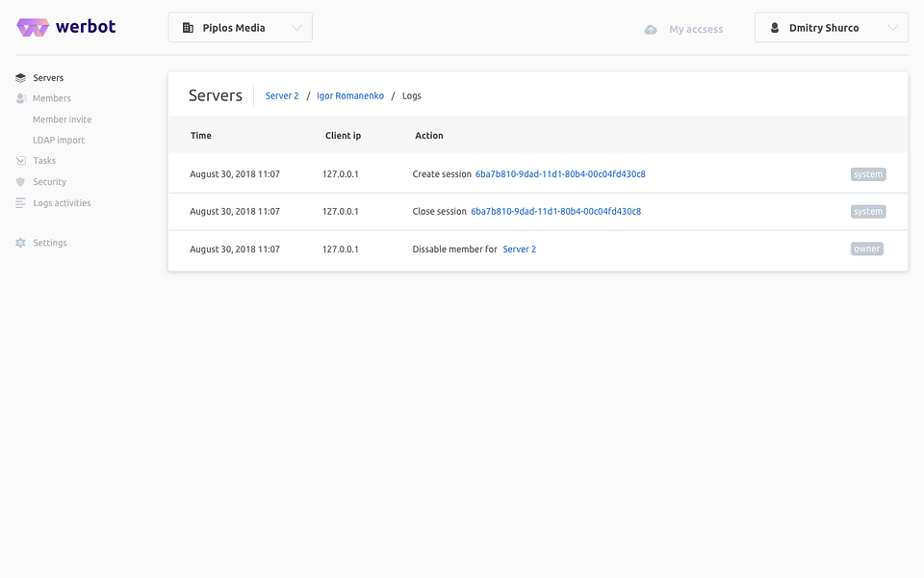Open the Dmitry Shurco user dropdown arrow

click(891, 28)
